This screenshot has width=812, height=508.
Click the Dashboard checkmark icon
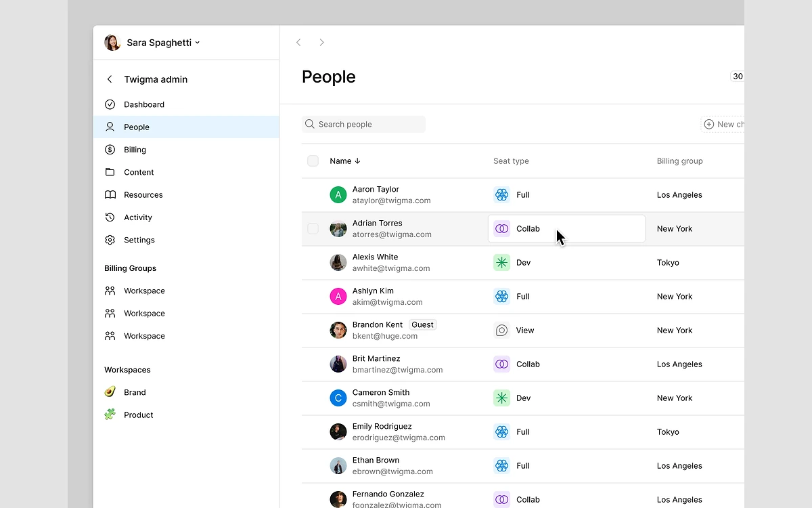(110, 104)
